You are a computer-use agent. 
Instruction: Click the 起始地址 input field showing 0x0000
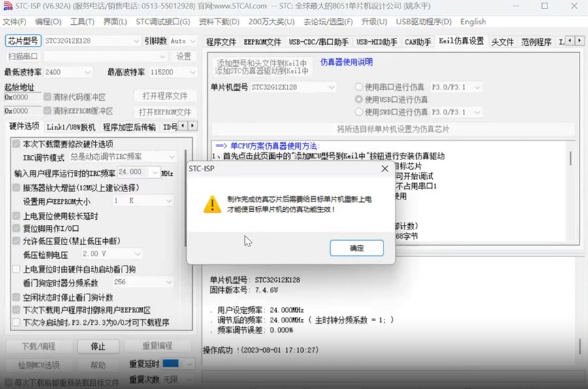point(20,97)
